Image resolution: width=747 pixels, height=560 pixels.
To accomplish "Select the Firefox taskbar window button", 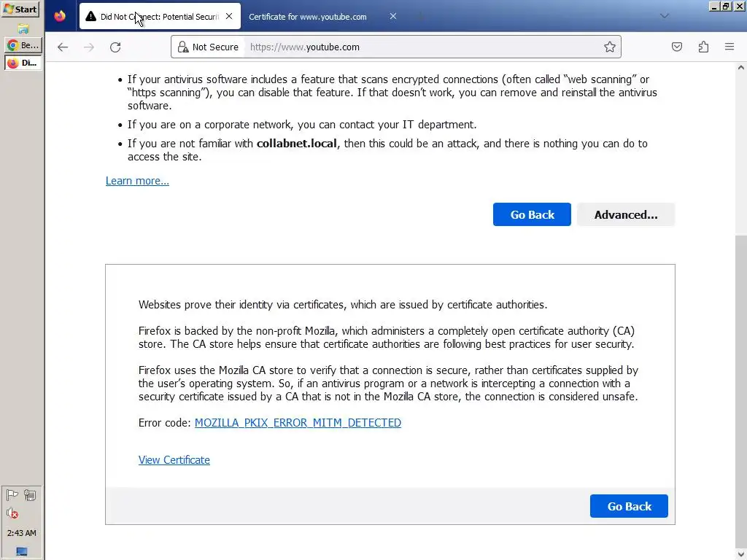I will (x=23, y=63).
